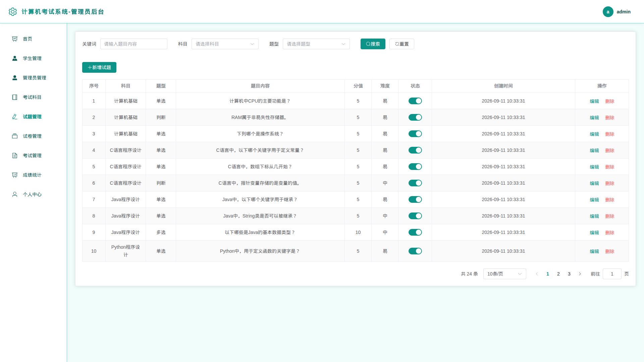Edit the Java基本数据类型 question row 9
Image resolution: width=644 pixels, height=362 pixels.
coord(594,233)
